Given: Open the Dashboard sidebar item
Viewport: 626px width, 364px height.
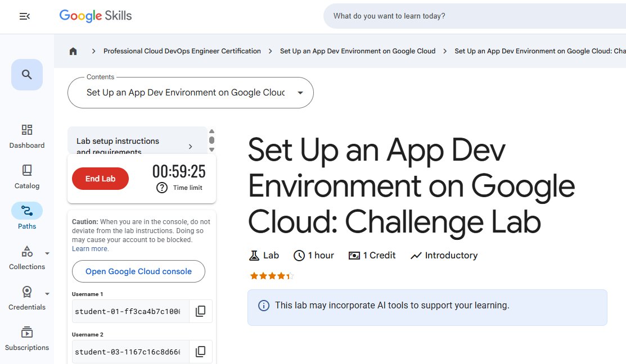Looking at the screenshot, I should tap(27, 136).
